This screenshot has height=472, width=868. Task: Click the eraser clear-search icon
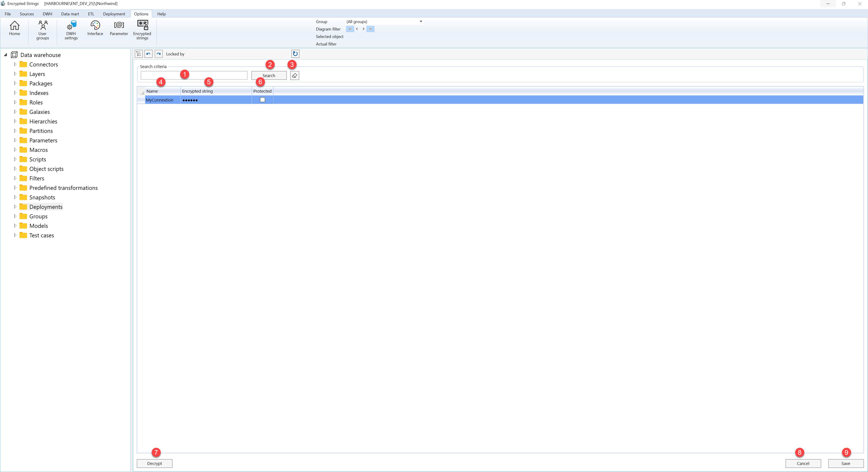[x=295, y=76]
